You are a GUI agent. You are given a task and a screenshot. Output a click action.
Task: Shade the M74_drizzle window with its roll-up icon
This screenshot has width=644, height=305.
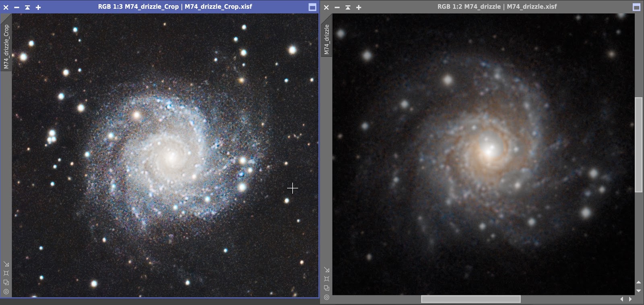click(348, 7)
